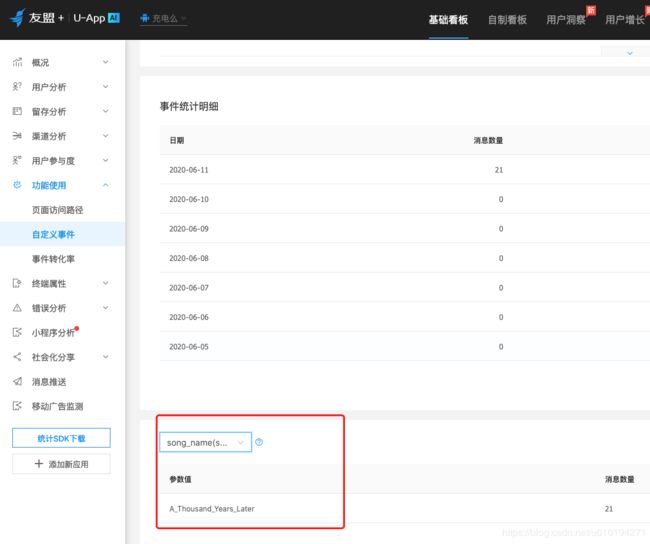Viewport: 650px width, 544px height.
Task: Open the 充电么 app selector dropdown
Action: click(163, 19)
